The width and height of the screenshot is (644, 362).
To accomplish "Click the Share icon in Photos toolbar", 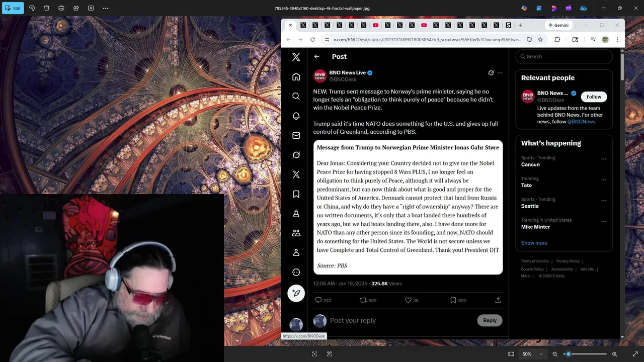I will click(76, 8).
